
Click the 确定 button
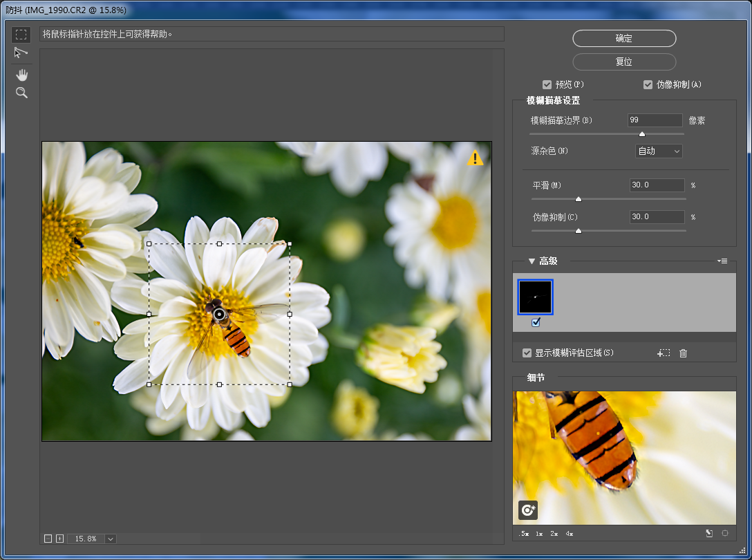pyautogui.click(x=623, y=39)
